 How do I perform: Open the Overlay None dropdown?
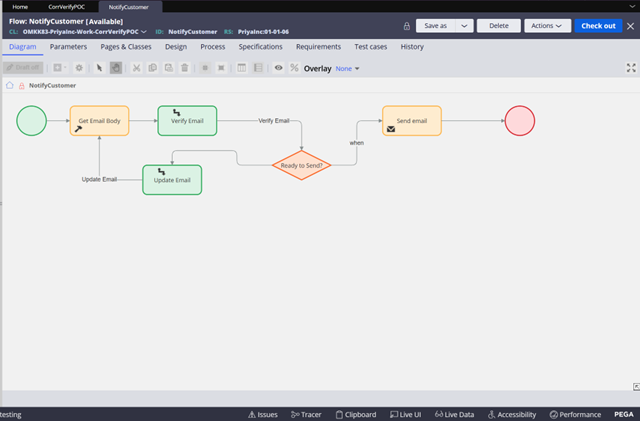point(347,69)
